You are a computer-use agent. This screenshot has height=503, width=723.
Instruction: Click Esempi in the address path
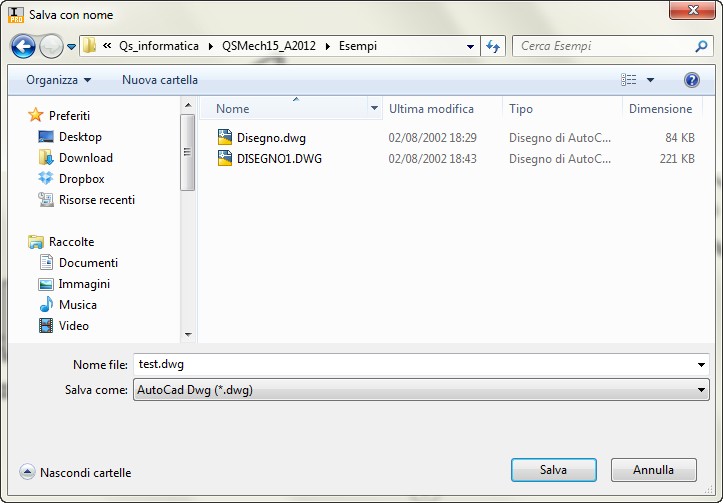pyautogui.click(x=358, y=46)
